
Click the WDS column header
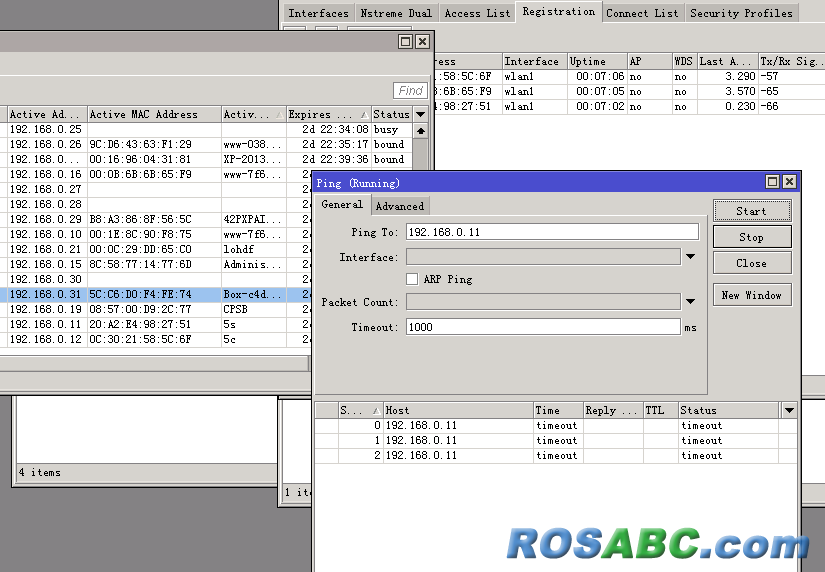pos(685,61)
